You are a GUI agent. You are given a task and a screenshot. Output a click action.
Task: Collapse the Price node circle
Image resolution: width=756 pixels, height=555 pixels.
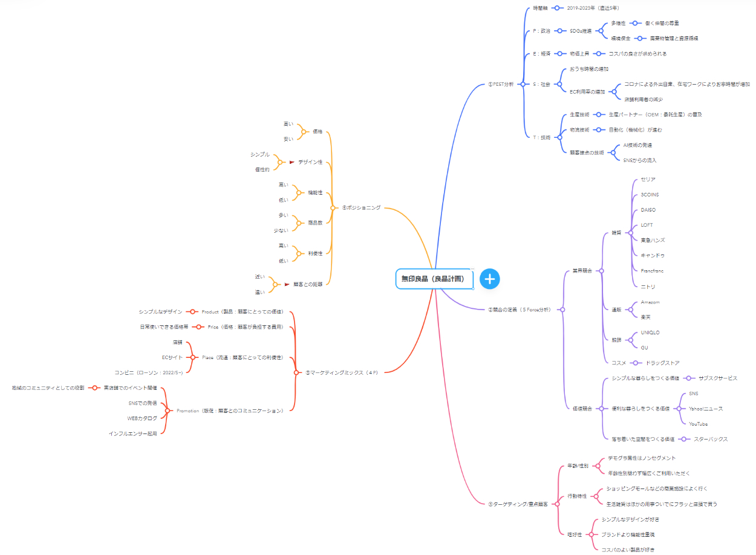pyautogui.click(x=198, y=326)
